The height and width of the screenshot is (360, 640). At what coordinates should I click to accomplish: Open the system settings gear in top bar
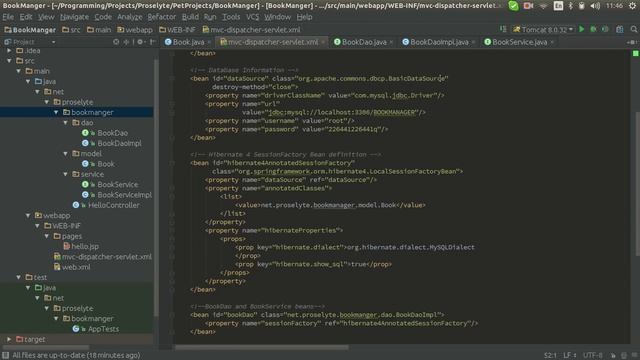(632, 6)
